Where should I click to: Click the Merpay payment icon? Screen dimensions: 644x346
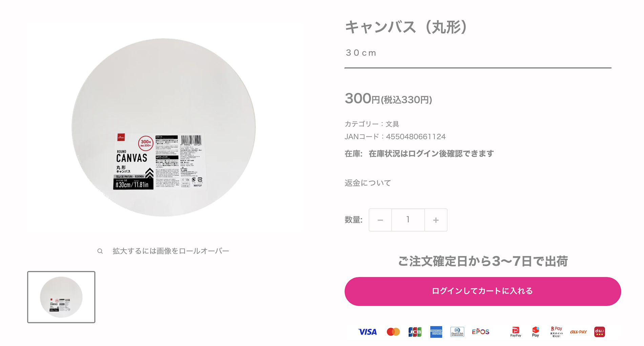coord(535,332)
